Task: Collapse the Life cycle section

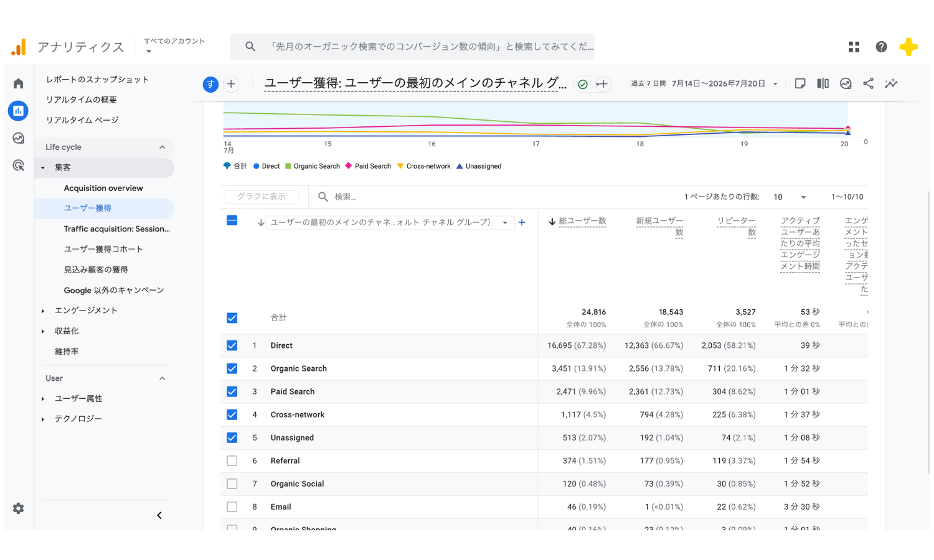Action: click(162, 147)
